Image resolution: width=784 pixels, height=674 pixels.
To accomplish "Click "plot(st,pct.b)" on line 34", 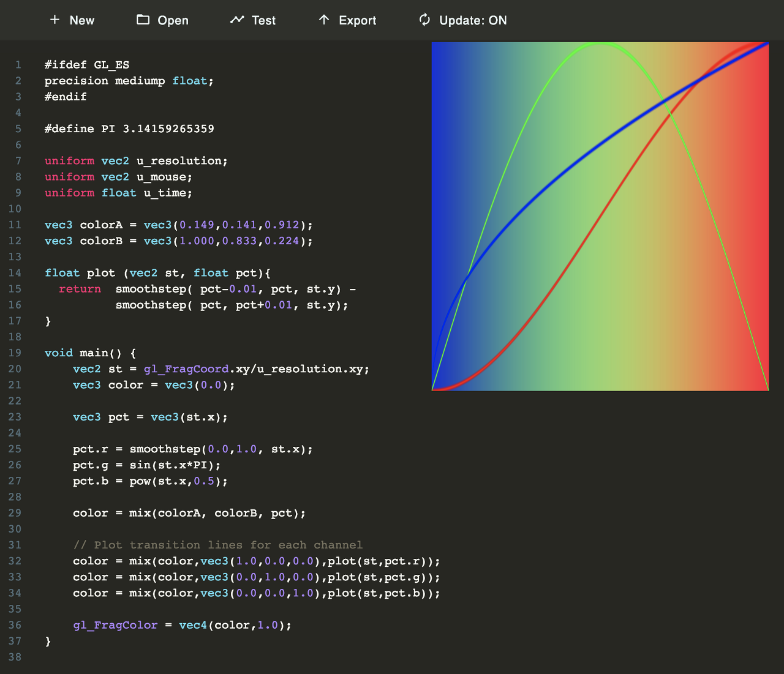I will pyautogui.click(x=377, y=593).
